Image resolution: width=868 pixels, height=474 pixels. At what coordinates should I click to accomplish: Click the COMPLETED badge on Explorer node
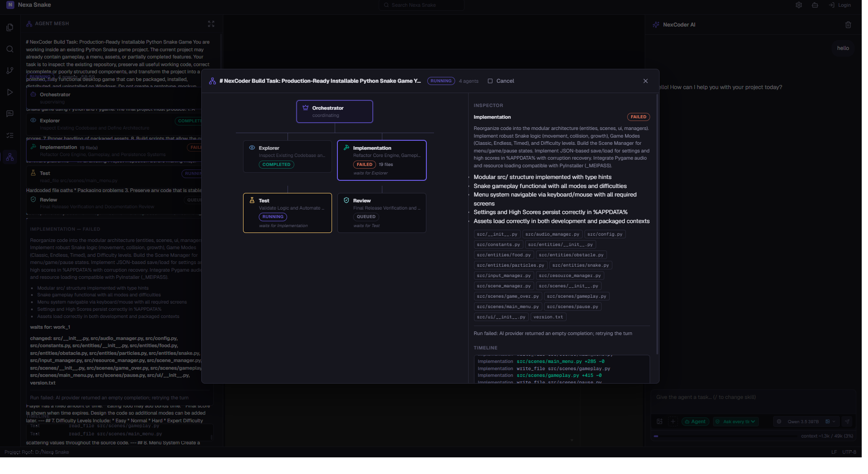pyautogui.click(x=276, y=165)
